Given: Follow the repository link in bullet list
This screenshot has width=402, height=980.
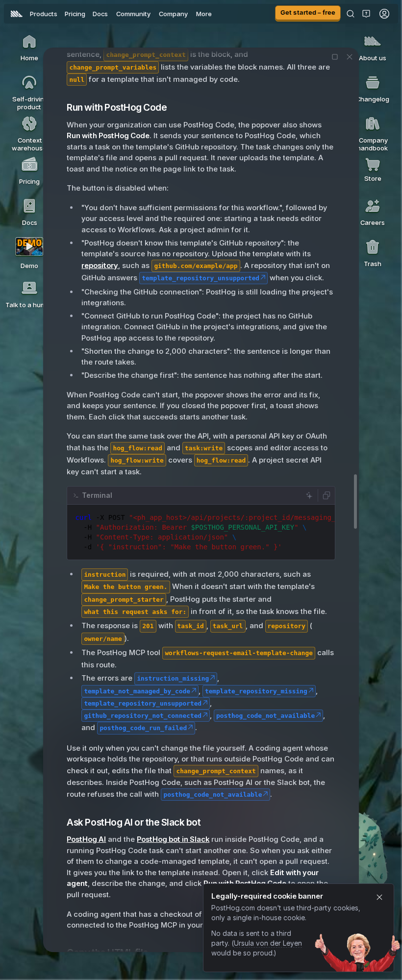Looking at the screenshot, I should [100, 266].
